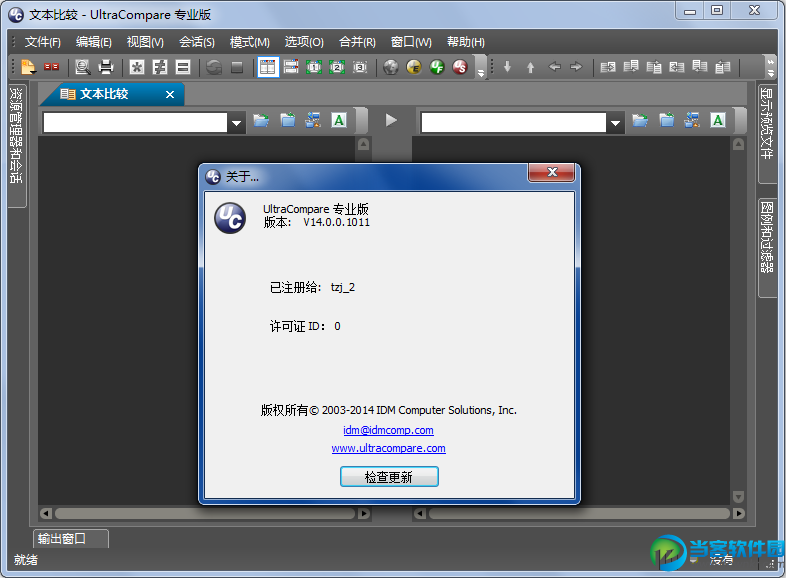786x578 pixels.
Task: Open the find magnifier tool
Action: 83,67
